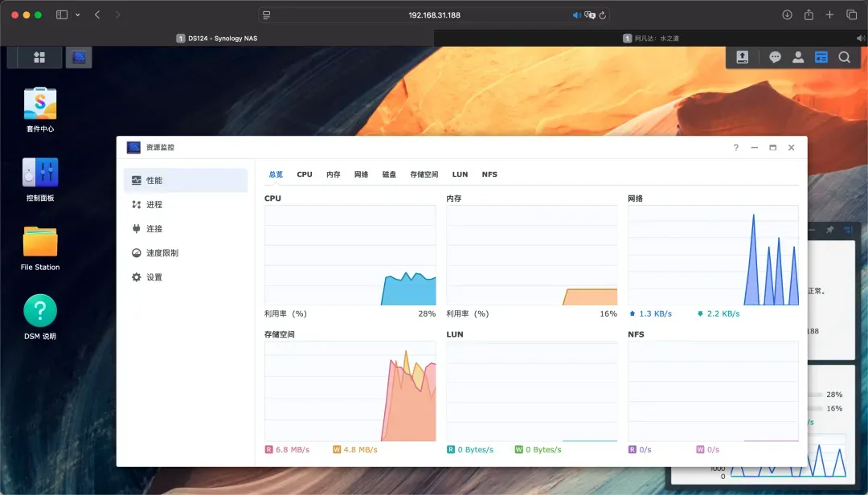This screenshot has height=495, width=868.
Task: Launch File Station from the desktop
Action: point(40,248)
